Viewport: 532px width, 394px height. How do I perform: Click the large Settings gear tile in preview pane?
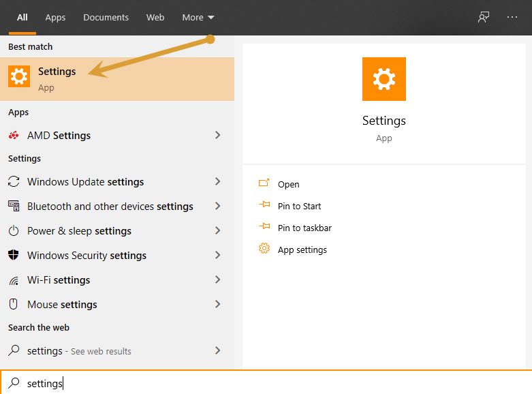(x=384, y=79)
